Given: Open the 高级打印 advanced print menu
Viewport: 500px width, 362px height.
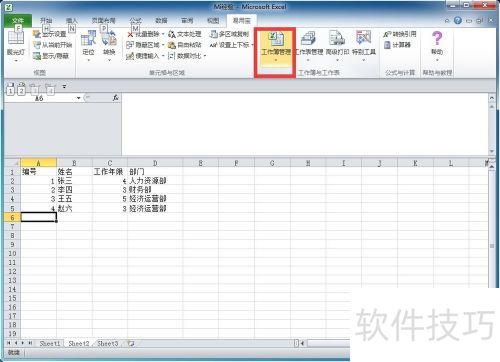Looking at the screenshot, I should pyautogui.click(x=337, y=47).
